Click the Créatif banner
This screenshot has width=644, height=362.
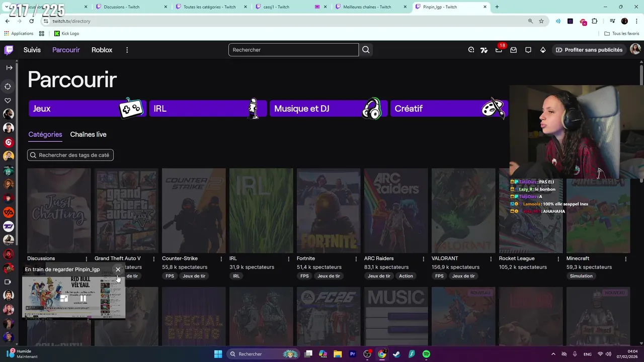coord(449,109)
